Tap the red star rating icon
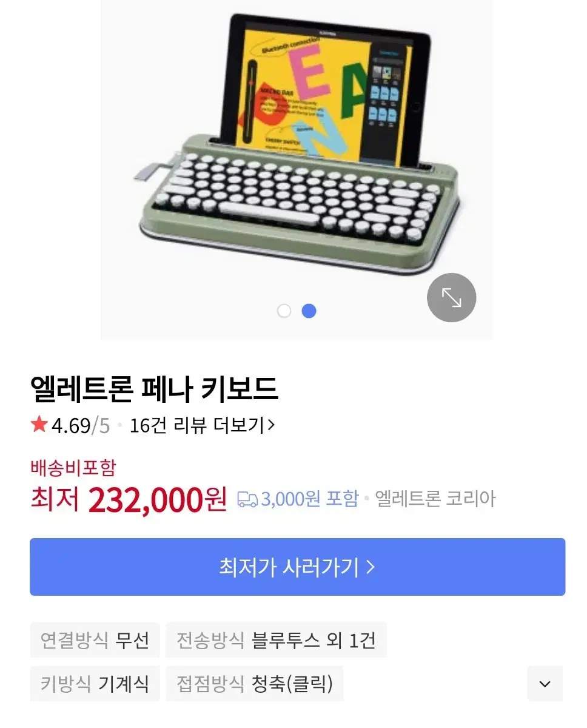Screen dimensions: 587x728 click(x=39, y=425)
